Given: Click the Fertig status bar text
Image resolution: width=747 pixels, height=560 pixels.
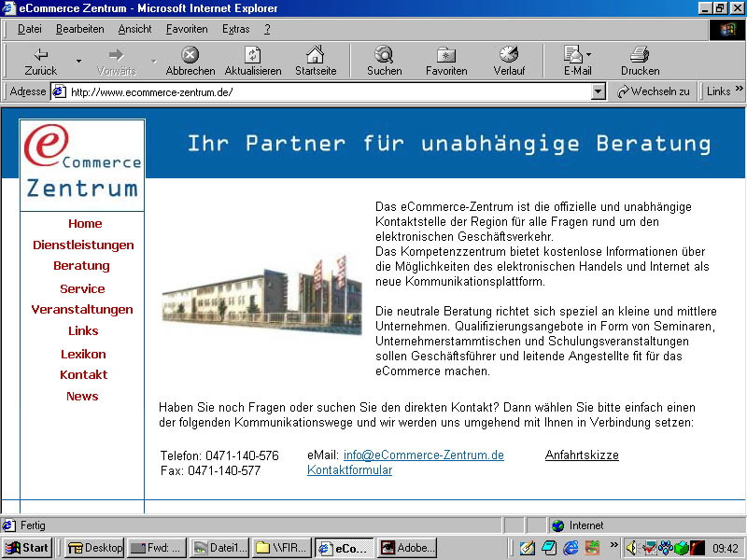Looking at the screenshot, I should point(33,525).
